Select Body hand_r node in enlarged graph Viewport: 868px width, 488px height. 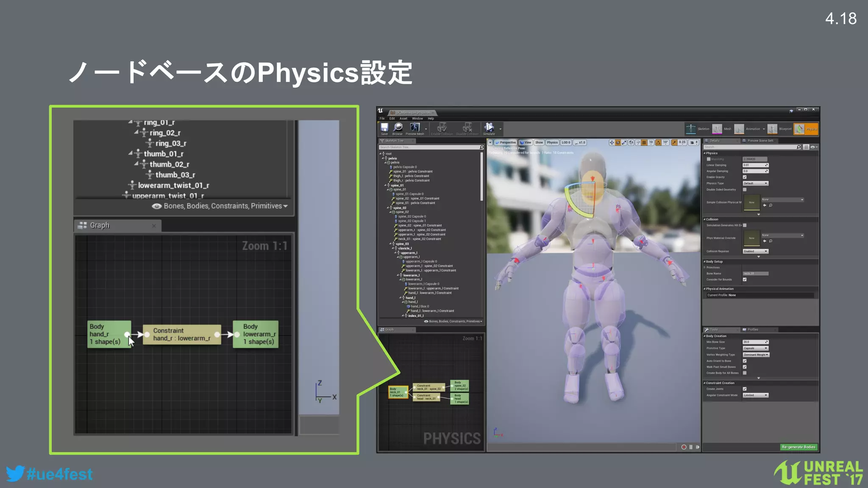[109, 334]
